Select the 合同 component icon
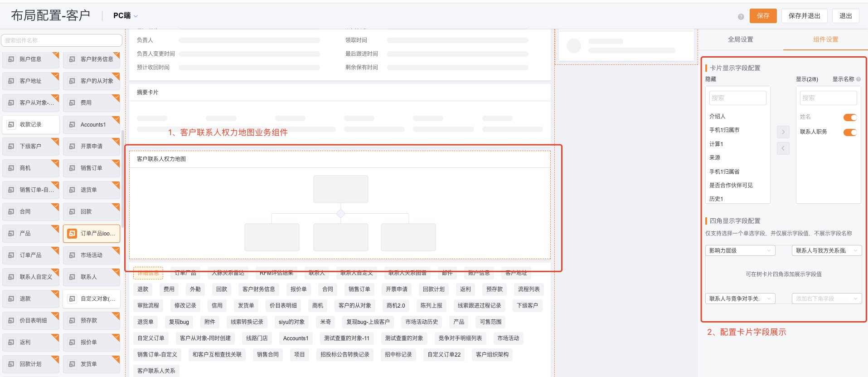The height and width of the screenshot is (377, 868). pos(11,212)
